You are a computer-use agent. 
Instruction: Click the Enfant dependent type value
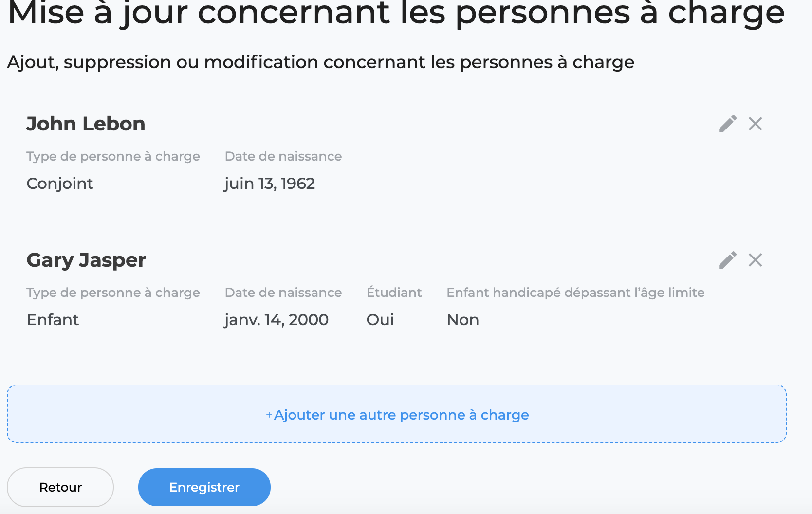click(53, 320)
